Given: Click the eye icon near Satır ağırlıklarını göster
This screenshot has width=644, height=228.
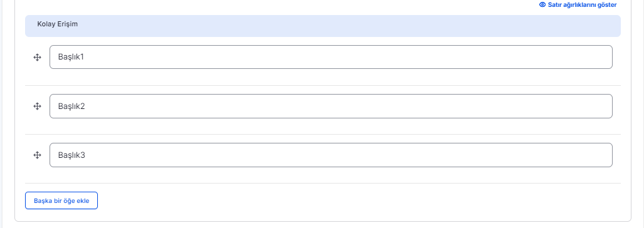Looking at the screenshot, I should 542,4.
